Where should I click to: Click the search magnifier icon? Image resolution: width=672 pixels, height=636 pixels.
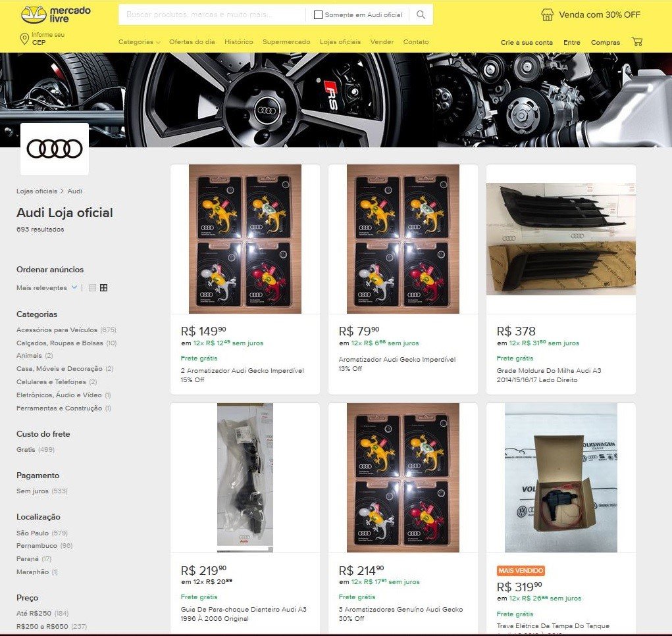click(421, 14)
